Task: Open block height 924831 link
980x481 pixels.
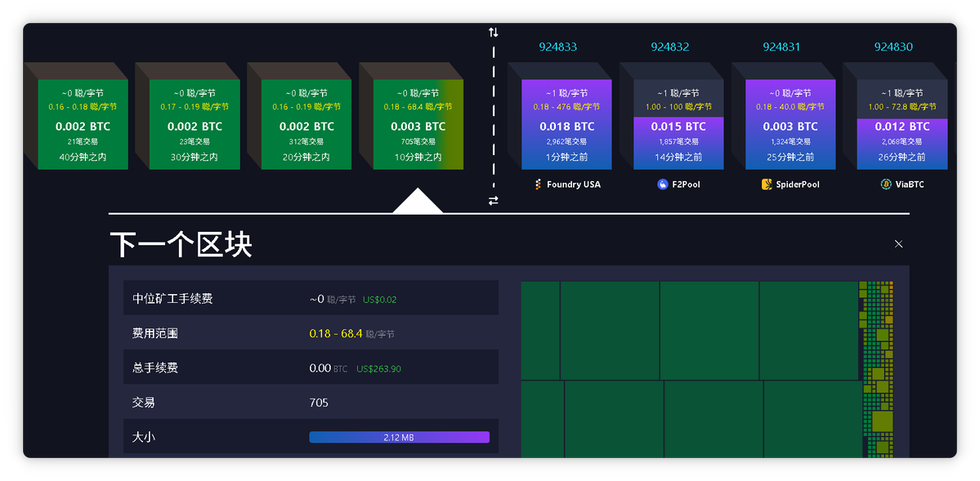Action: pyautogui.click(x=781, y=47)
